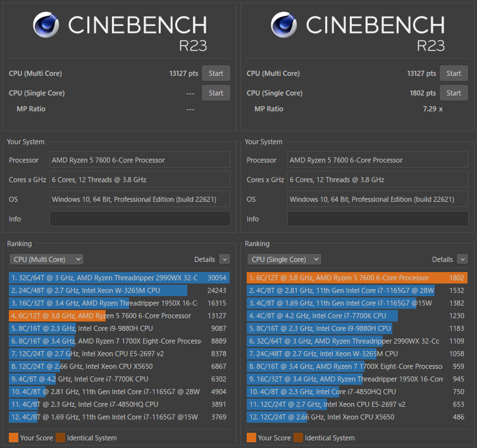477x448 pixels.
Task: Select Xeon X5650 row scoring 6867
Action: [x=119, y=366]
